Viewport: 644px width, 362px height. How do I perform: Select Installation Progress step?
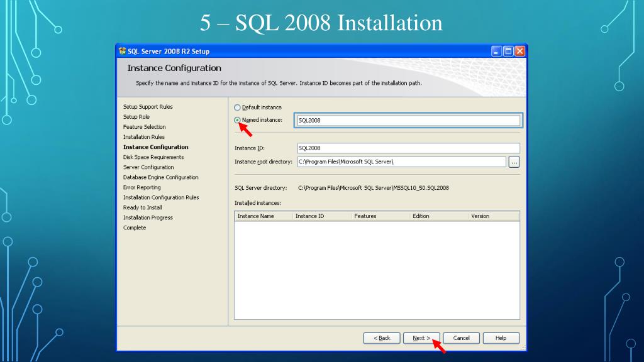coord(148,218)
